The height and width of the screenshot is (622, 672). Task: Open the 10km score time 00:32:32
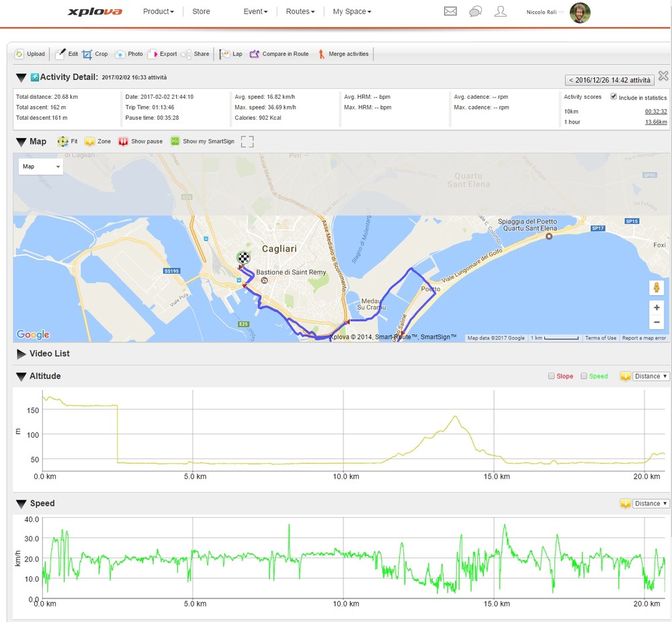click(x=656, y=112)
